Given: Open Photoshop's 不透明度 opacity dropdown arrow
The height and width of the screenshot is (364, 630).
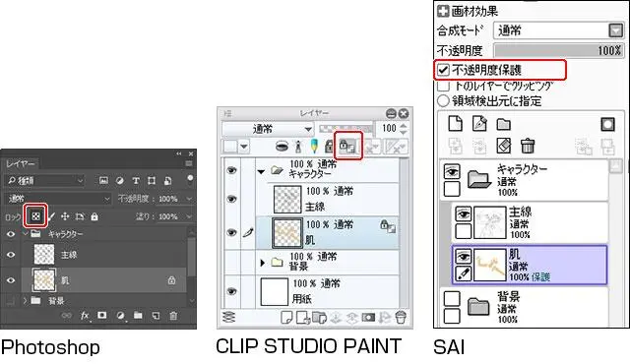Looking at the screenshot, I should pos(189,199).
